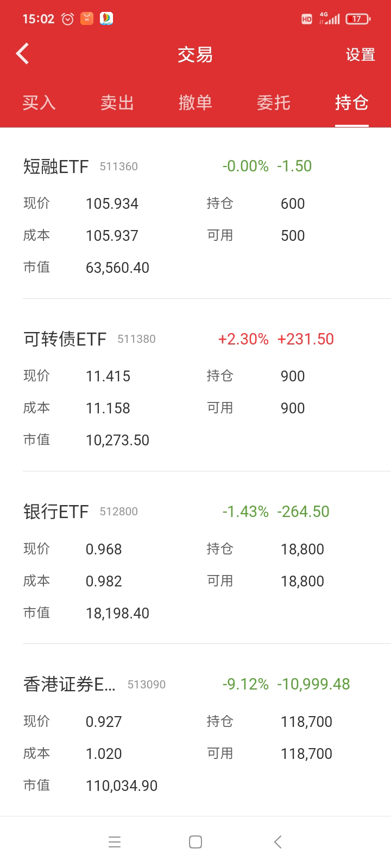Tap the signal strength icon

(331, 19)
